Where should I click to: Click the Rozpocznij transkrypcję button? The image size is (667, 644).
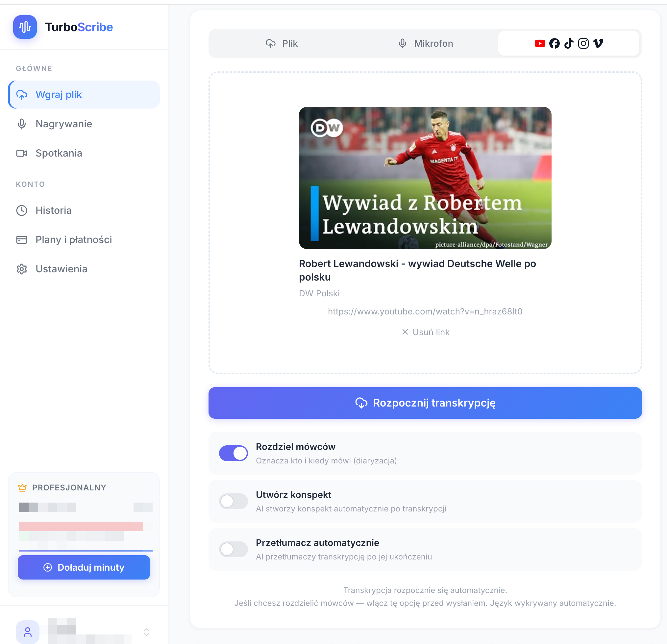tap(425, 403)
